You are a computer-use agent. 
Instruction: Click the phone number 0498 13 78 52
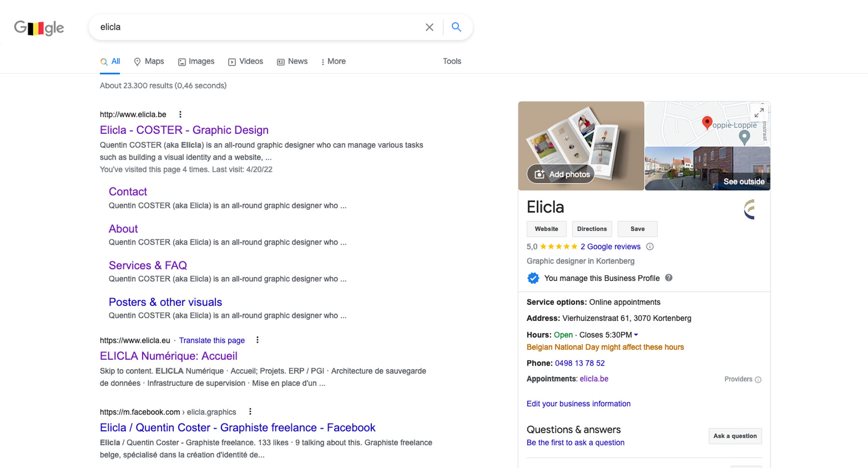click(x=580, y=363)
